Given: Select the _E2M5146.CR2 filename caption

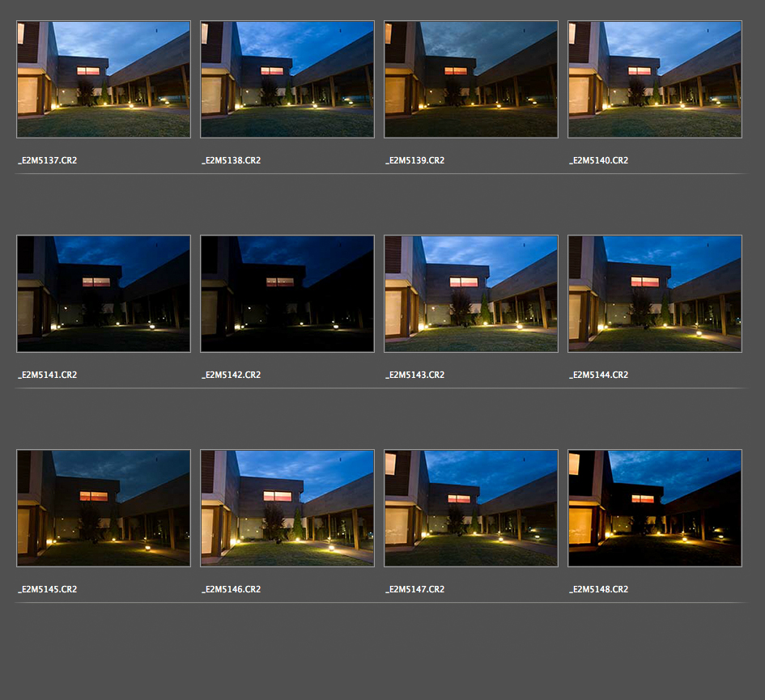Looking at the screenshot, I should point(231,590).
